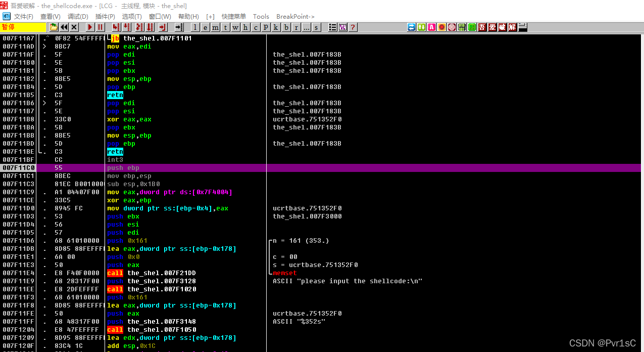644x352 pixels.
Task: Click Execute Till Return toolbar icon
Action: pyautogui.click(x=163, y=27)
